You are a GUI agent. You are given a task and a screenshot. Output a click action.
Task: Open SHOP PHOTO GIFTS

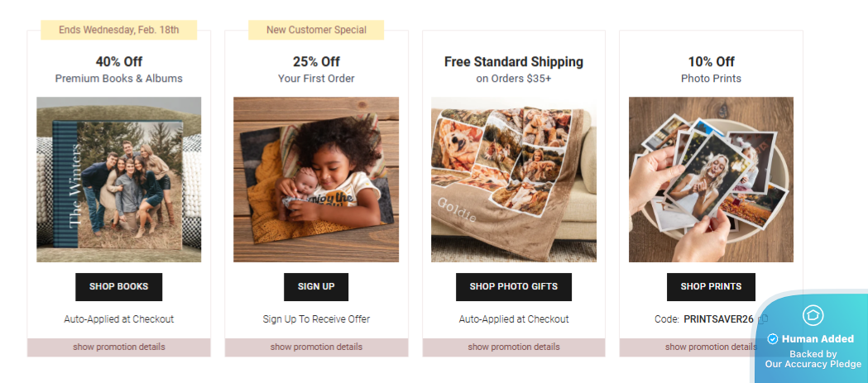click(514, 287)
